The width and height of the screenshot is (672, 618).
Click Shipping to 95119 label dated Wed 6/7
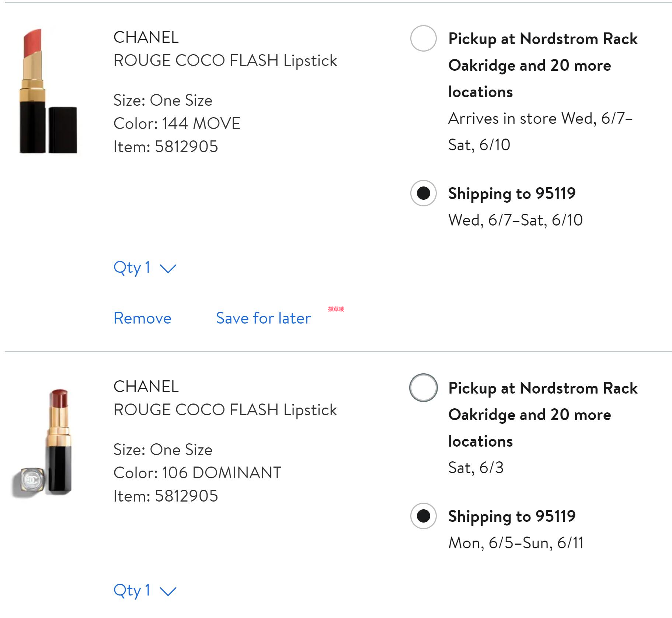click(x=512, y=193)
